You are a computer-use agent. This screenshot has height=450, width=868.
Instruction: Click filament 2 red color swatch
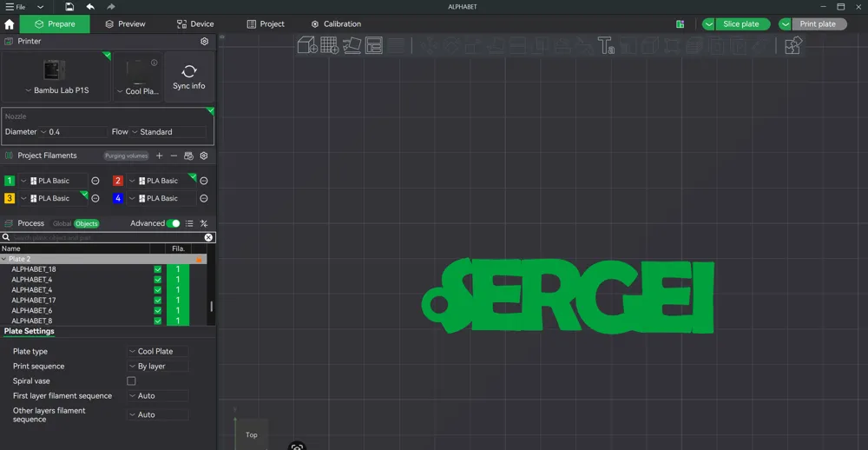click(x=118, y=181)
